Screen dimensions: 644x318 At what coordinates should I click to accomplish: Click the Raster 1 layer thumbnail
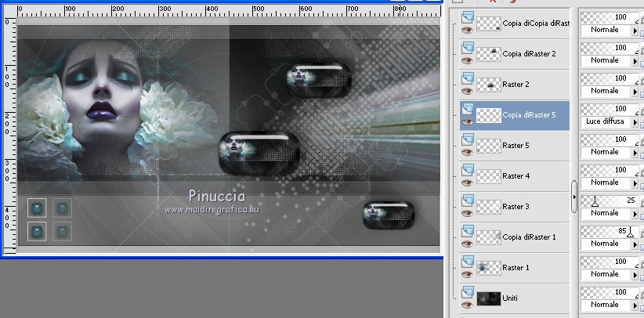pos(489,268)
